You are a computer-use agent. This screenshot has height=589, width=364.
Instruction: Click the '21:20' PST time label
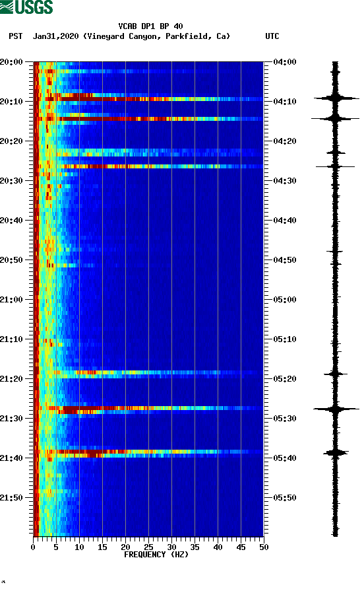tap(11, 379)
